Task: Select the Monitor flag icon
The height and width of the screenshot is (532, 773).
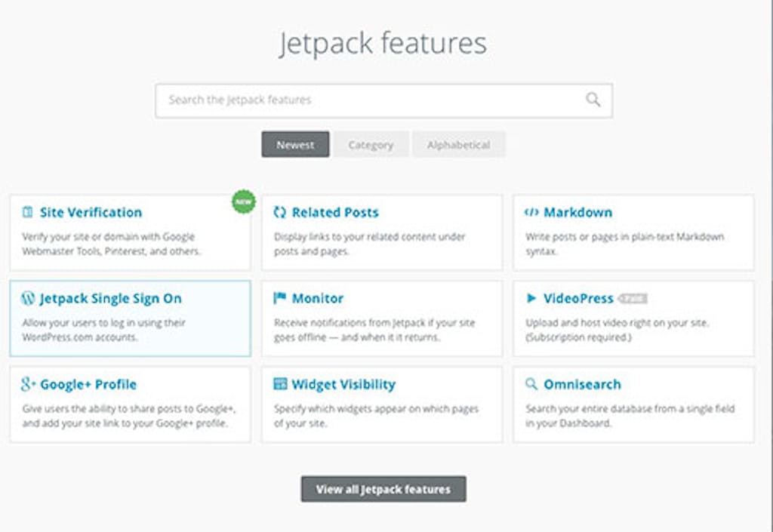Action: coord(279,298)
